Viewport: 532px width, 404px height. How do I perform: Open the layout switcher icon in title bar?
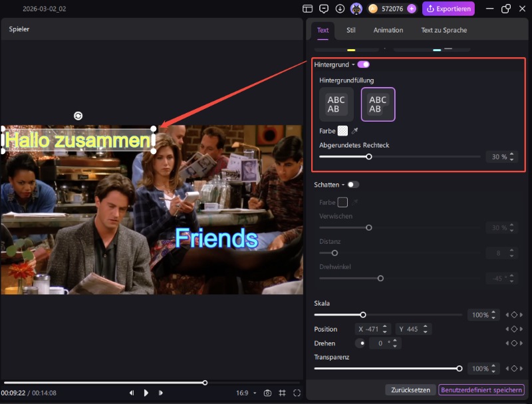[307, 9]
